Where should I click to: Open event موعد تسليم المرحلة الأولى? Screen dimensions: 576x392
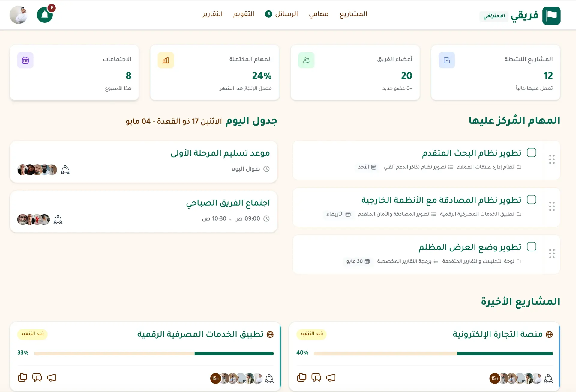click(x=220, y=153)
